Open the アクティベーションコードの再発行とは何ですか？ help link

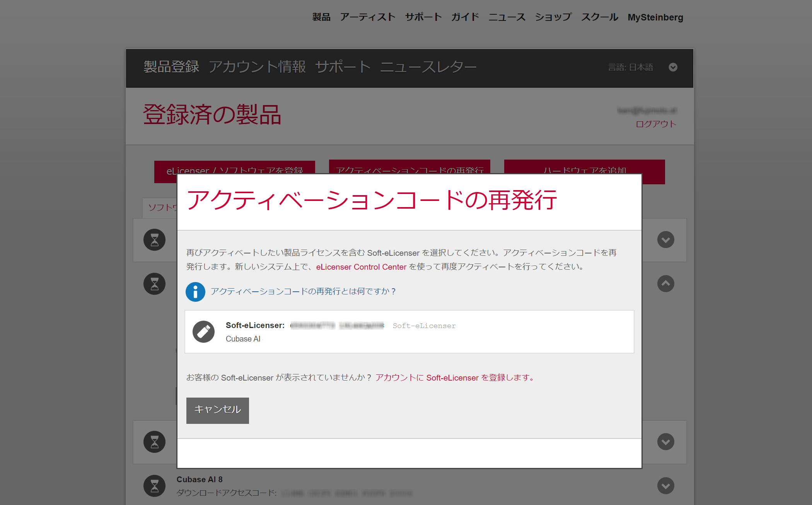pos(303,291)
